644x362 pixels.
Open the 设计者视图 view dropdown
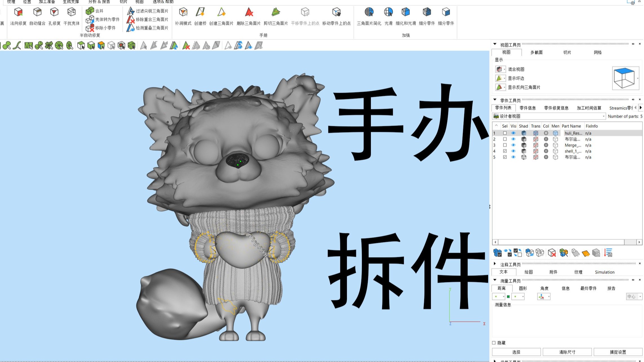(603, 116)
